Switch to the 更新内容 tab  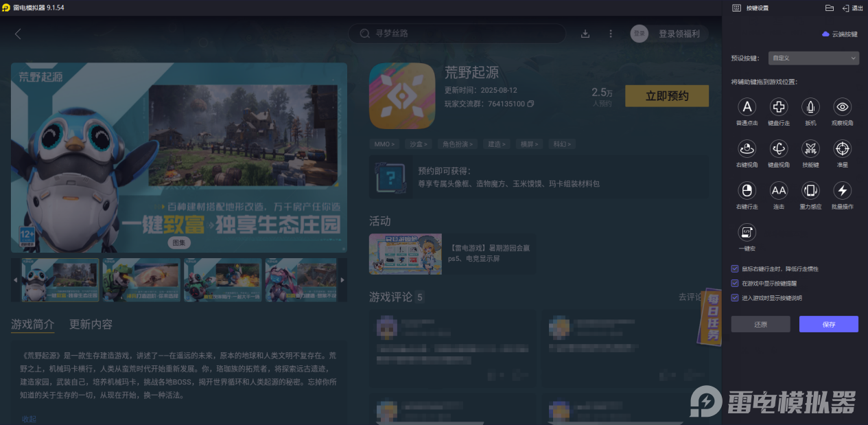pos(91,325)
